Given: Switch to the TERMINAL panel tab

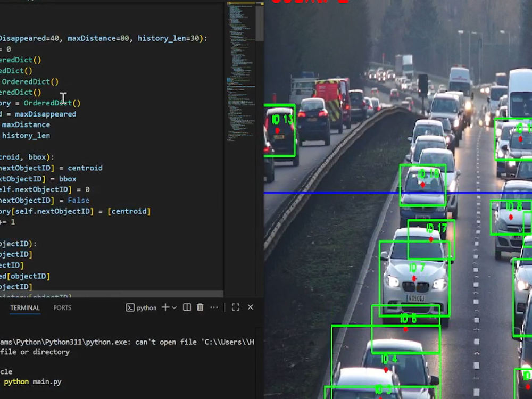Looking at the screenshot, I should point(25,307).
